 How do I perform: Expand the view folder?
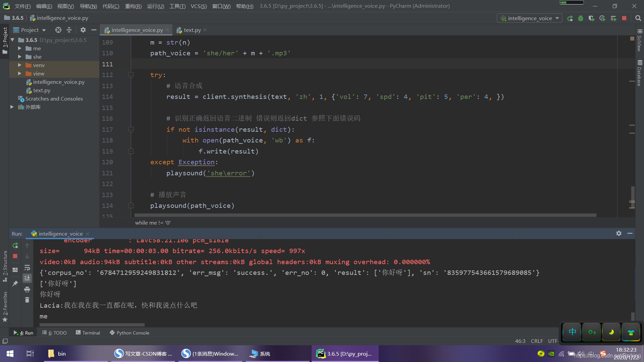pyautogui.click(x=19, y=73)
